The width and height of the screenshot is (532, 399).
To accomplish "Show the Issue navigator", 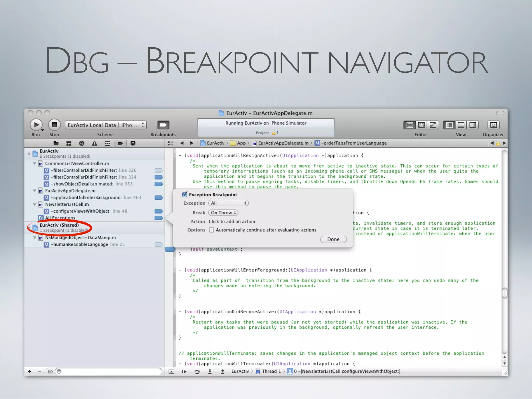I will click(95, 143).
